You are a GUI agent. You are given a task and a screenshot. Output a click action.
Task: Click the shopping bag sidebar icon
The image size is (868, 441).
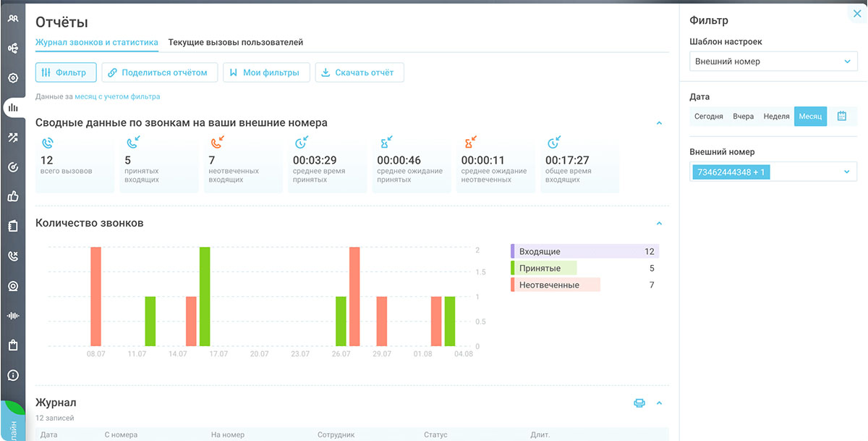(12, 345)
